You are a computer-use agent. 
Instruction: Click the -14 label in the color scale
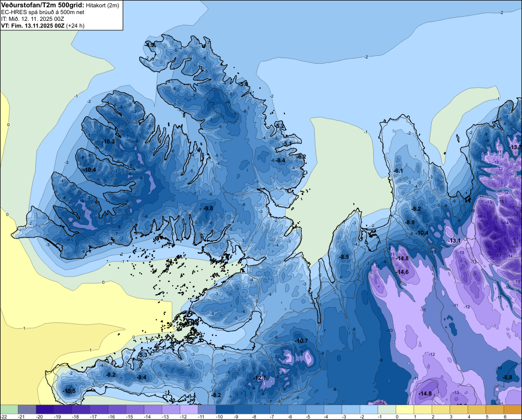point(147,417)
